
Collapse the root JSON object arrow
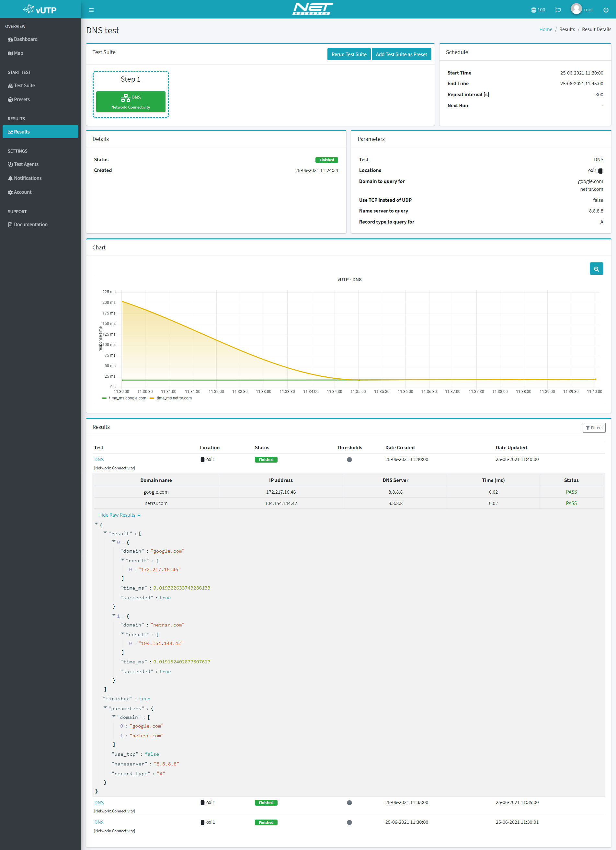(x=96, y=523)
